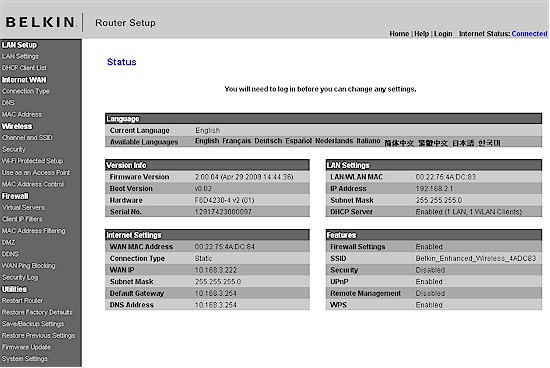Switch language to Français

point(236,141)
